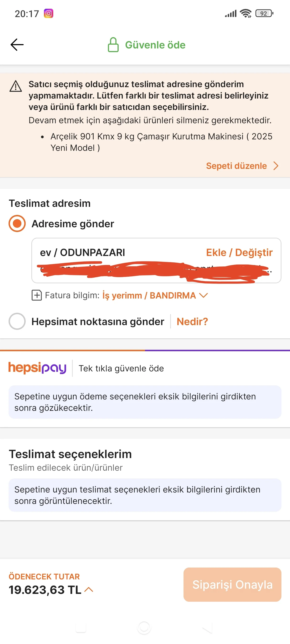Open Sepeti düzenle chevron arrow
The image size is (290, 644).
[276, 166]
